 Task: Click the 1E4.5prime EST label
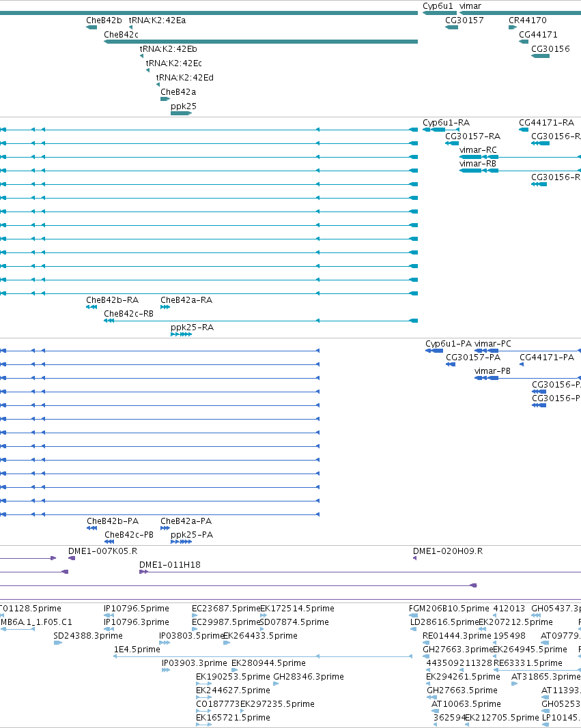pyautogui.click(x=137, y=650)
